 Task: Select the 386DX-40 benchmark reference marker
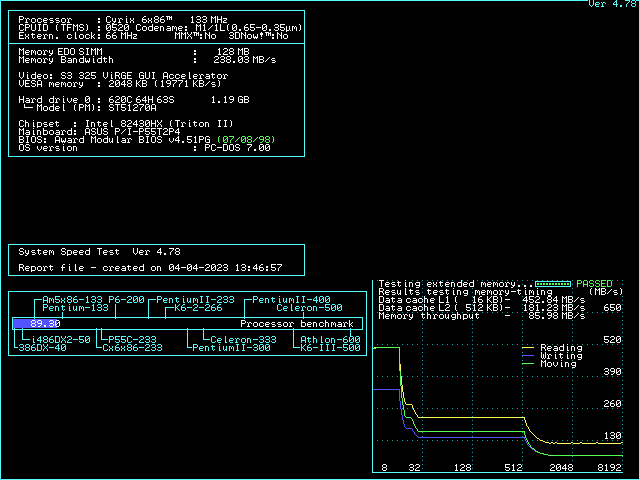(42, 348)
